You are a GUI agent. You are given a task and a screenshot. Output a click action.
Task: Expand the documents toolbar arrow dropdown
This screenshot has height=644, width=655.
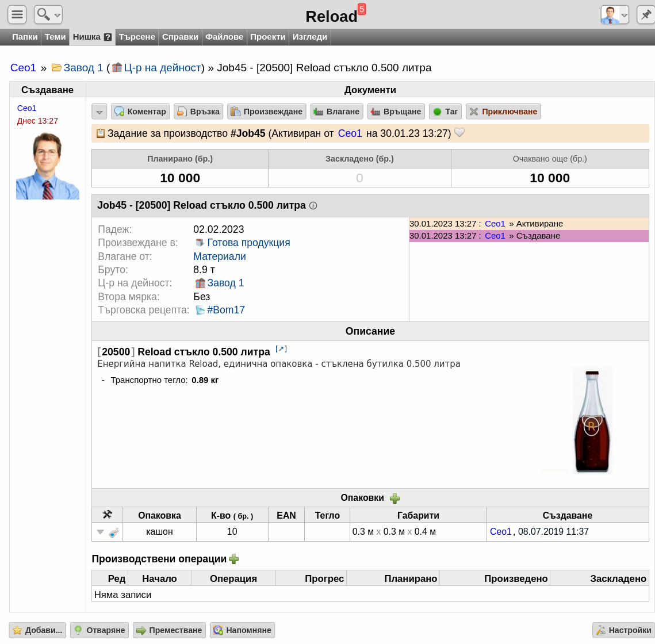[x=99, y=112]
